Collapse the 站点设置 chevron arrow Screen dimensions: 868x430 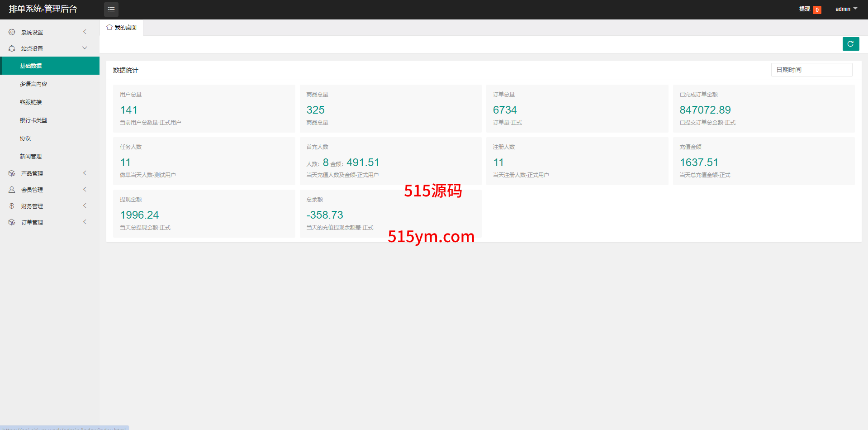click(x=85, y=48)
